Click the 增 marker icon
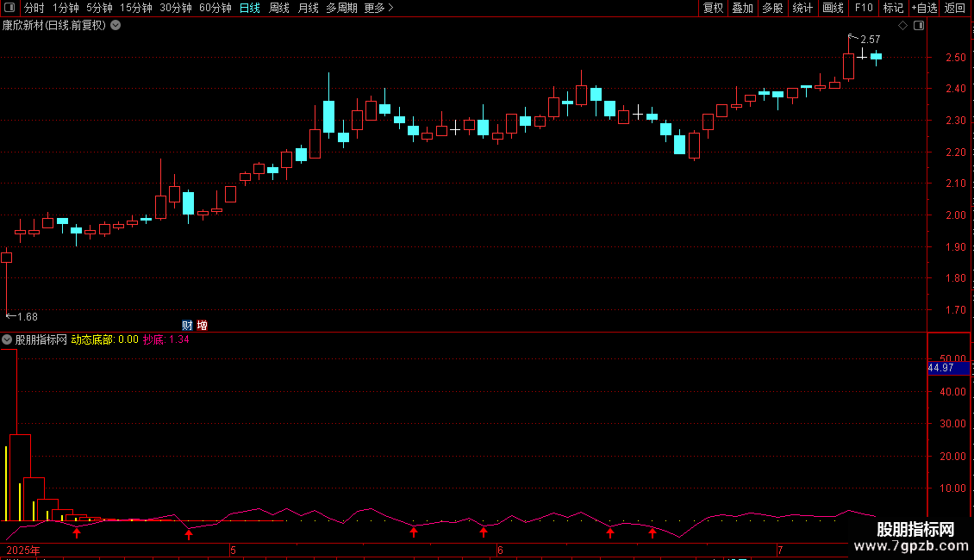Screen dimensions: 974x560 click(202, 326)
